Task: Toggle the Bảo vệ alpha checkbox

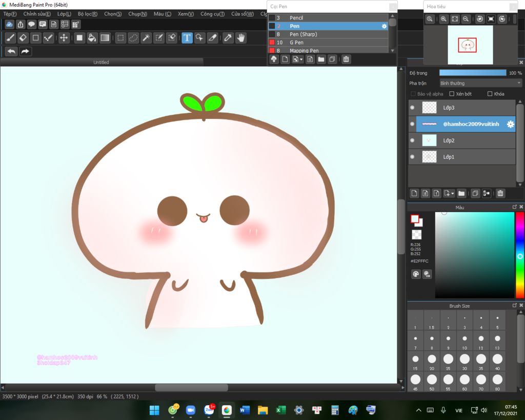Action: click(x=413, y=94)
